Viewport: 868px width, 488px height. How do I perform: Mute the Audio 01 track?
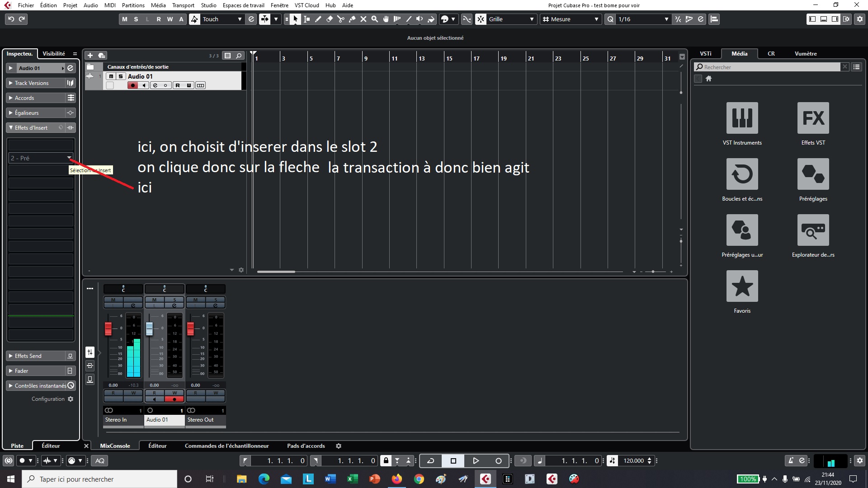111,76
